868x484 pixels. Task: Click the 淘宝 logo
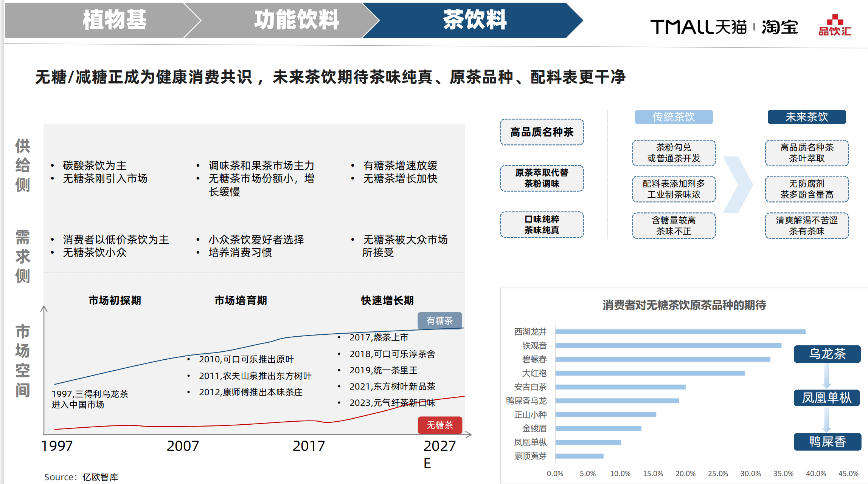tap(779, 27)
